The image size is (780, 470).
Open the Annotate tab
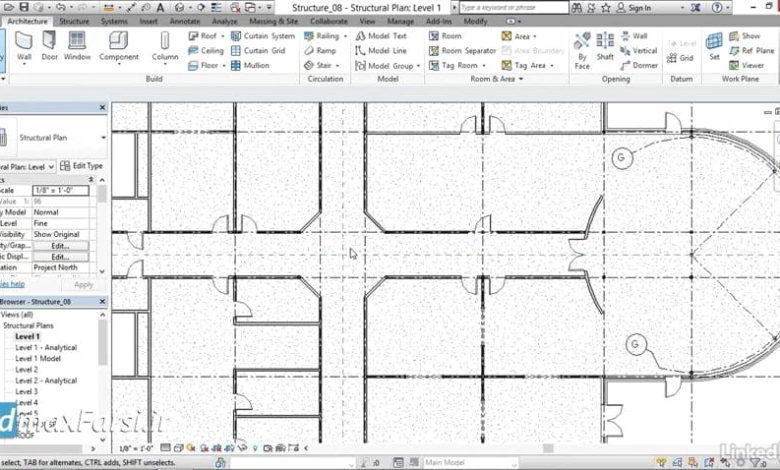point(185,21)
